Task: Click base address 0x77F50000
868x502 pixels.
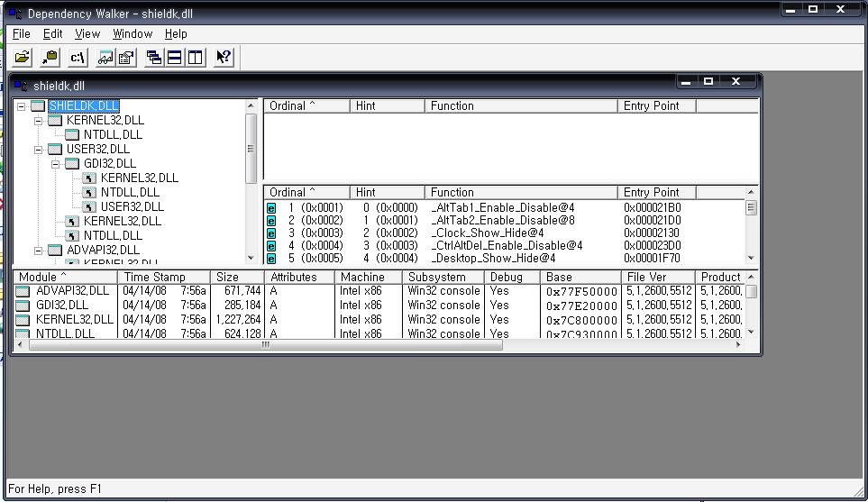Action: point(581,291)
